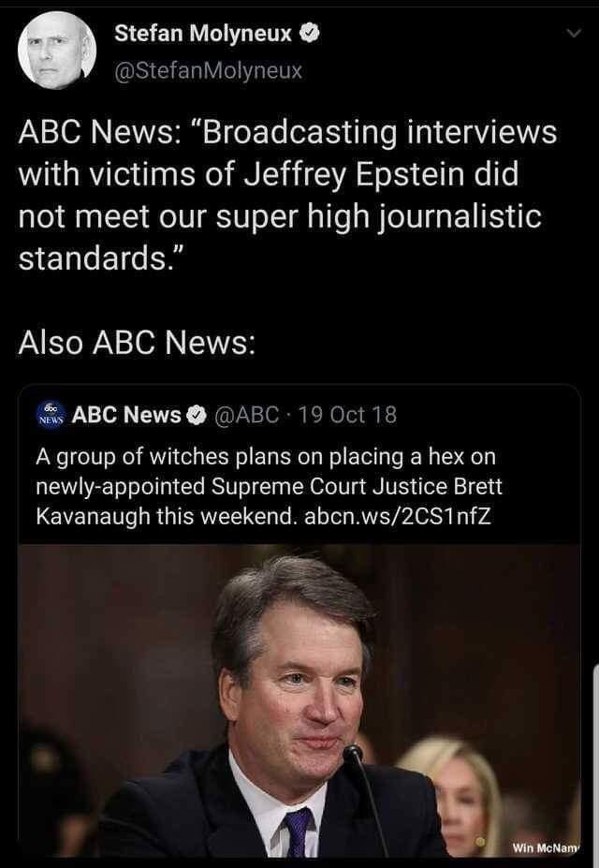
Task: Click the ABC News verified badge
Action: pos(197,414)
